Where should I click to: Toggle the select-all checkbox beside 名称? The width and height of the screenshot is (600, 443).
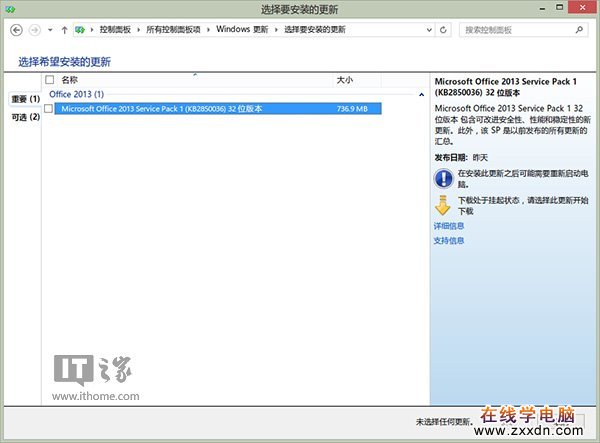click(x=49, y=80)
